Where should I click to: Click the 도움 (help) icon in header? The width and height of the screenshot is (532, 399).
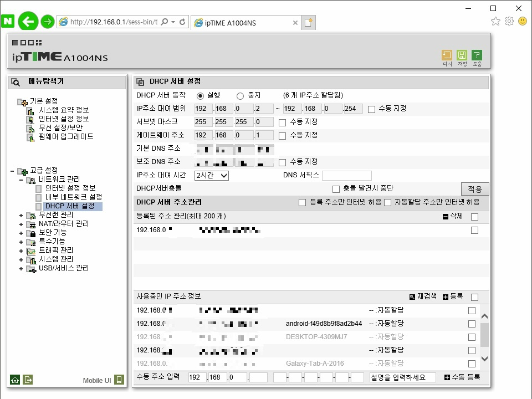(477, 55)
